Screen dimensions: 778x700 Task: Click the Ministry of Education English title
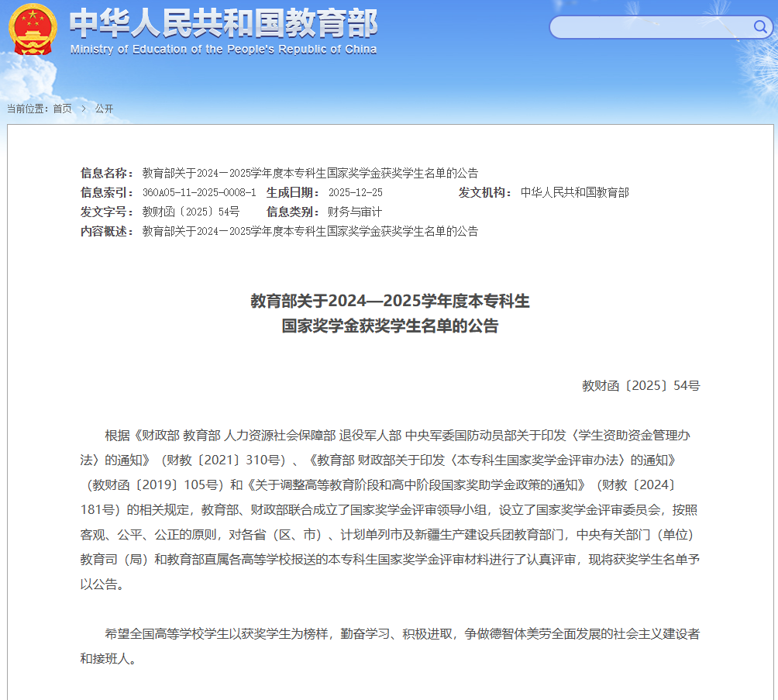click(x=223, y=49)
